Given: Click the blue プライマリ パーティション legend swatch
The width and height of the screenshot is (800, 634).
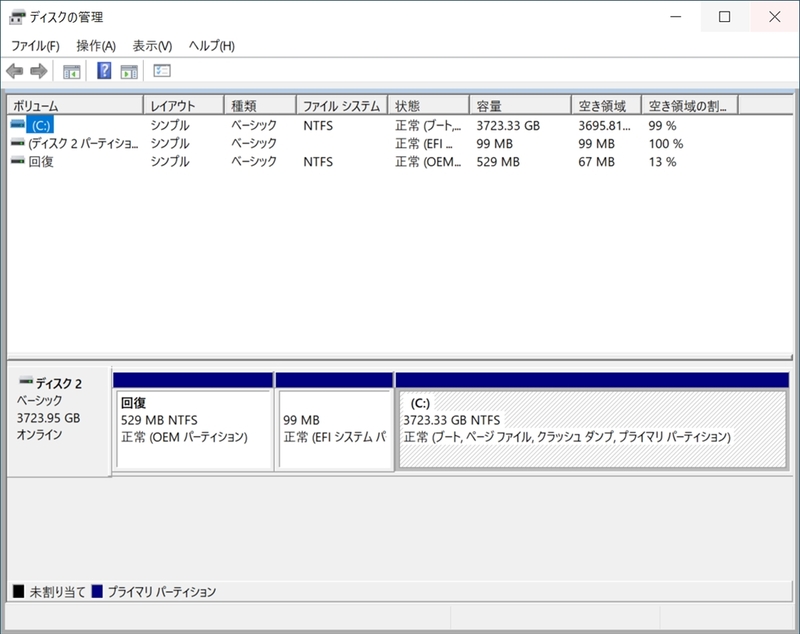Looking at the screenshot, I should [x=97, y=592].
